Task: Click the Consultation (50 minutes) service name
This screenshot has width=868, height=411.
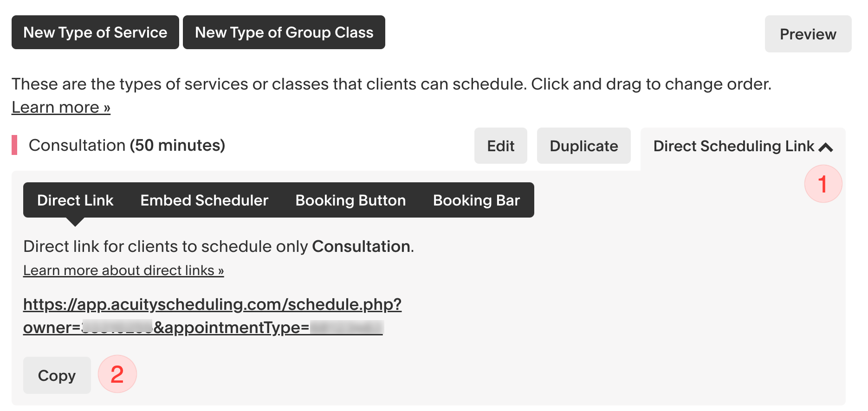Action: (127, 145)
